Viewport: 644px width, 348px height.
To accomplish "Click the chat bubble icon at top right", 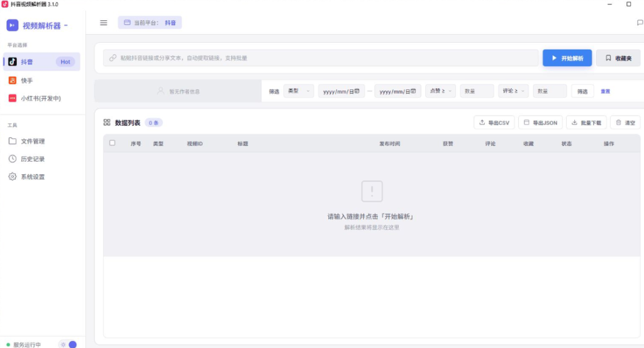I will [640, 23].
